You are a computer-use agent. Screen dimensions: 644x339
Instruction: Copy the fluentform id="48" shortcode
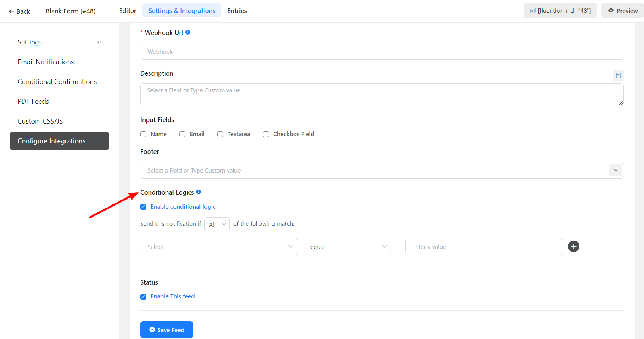[560, 11]
